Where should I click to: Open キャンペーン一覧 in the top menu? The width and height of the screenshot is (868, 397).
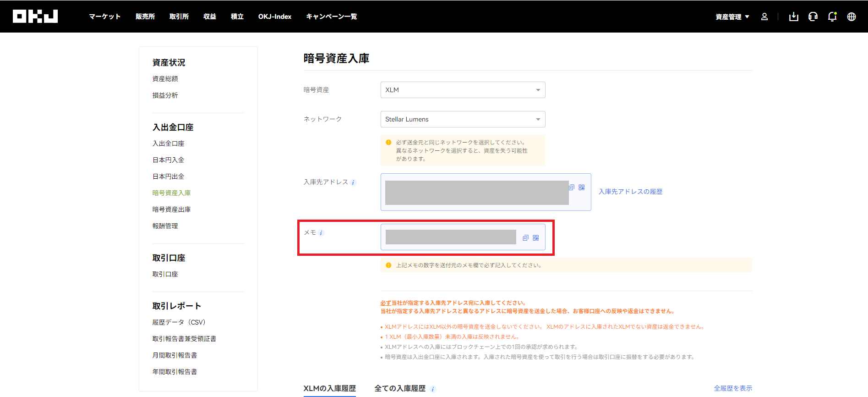(x=332, y=17)
